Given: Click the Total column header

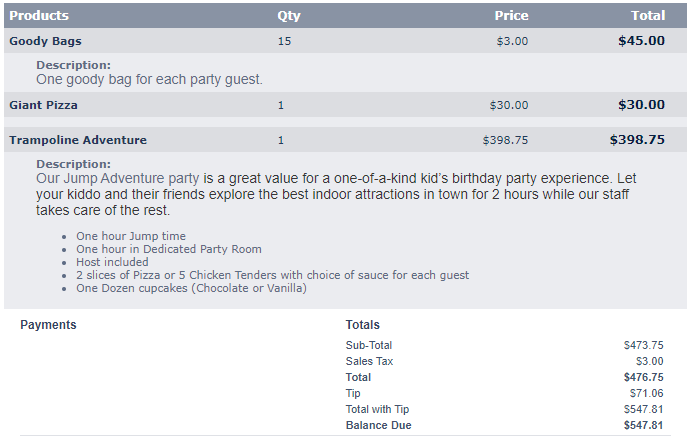Looking at the screenshot, I should [x=648, y=15].
